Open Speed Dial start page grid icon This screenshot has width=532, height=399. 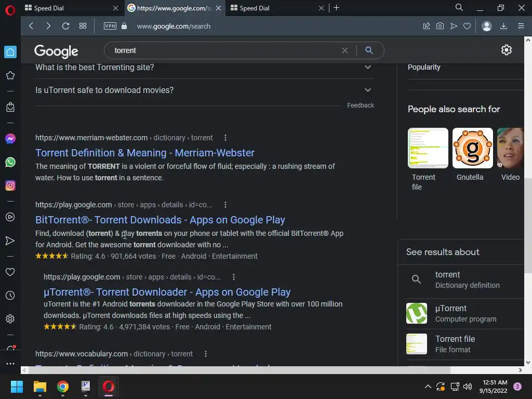click(83, 26)
